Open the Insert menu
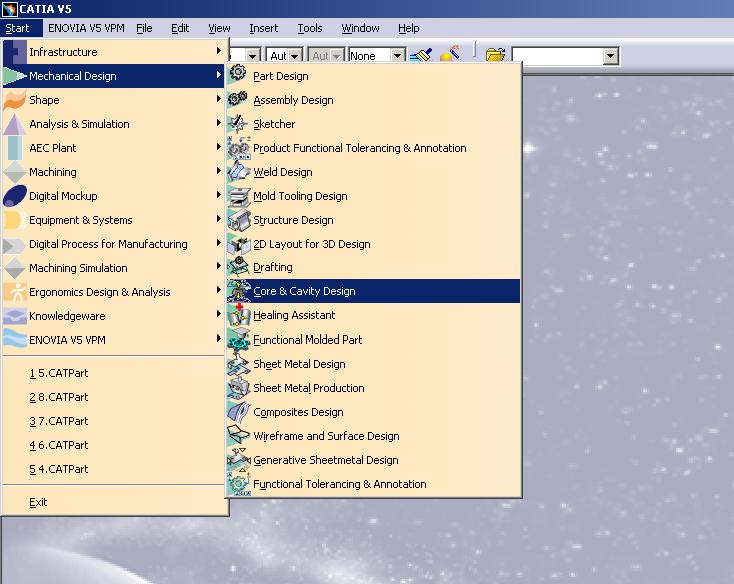734x584 pixels. (x=264, y=28)
